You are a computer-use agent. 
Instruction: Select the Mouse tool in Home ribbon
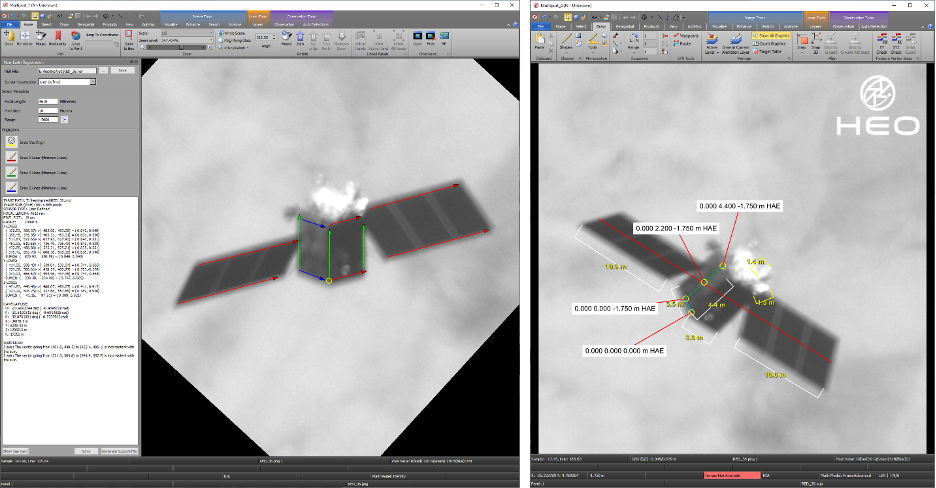point(41,39)
